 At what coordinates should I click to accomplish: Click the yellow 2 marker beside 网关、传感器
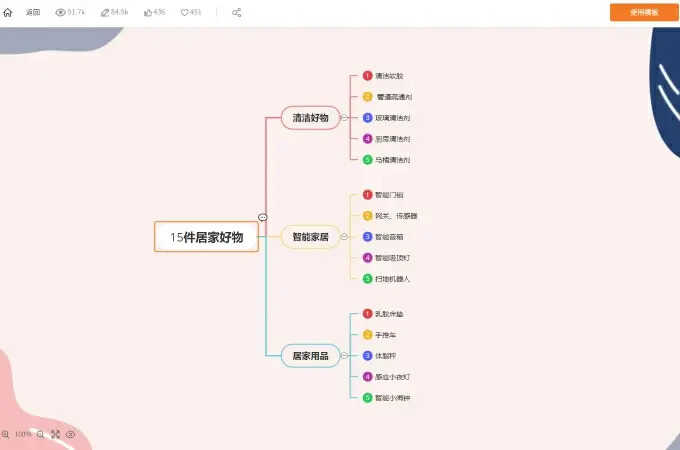click(367, 215)
